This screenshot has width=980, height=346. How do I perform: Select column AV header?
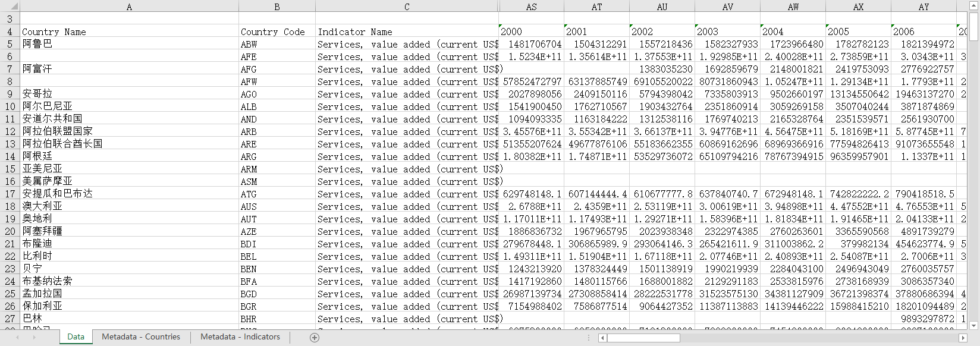tap(728, 7)
